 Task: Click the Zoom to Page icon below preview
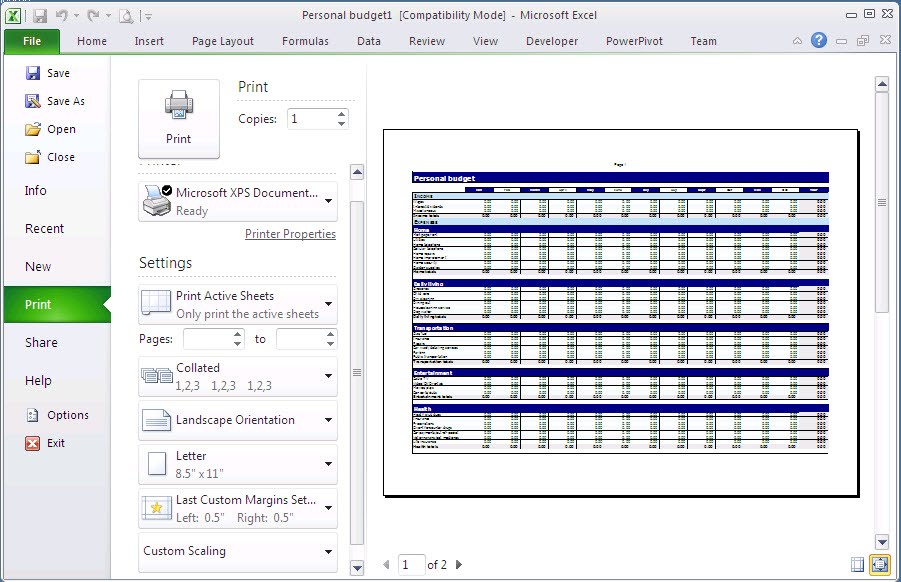click(x=878, y=565)
